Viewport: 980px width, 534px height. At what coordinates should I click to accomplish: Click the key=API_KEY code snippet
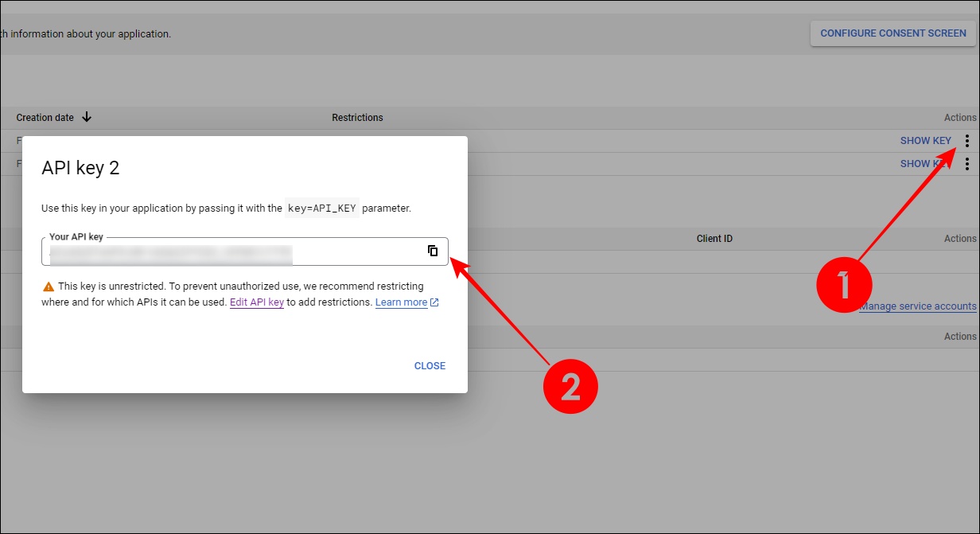coord(321,208)
